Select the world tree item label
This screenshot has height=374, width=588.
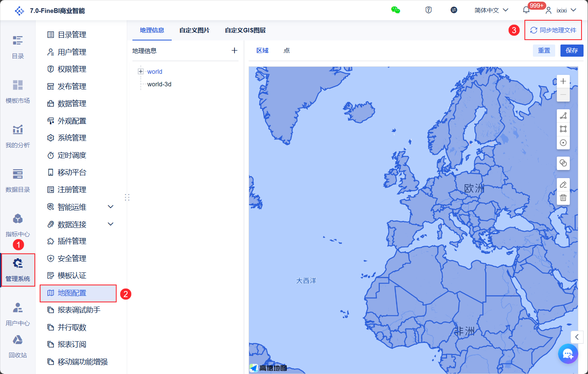pyautogui.click(x=155, y=72)
